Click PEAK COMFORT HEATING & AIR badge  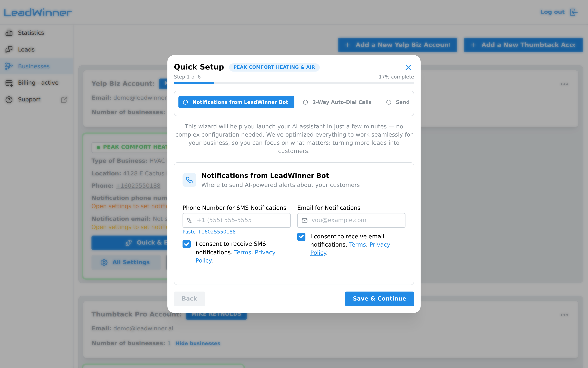[x=274, y=67]
